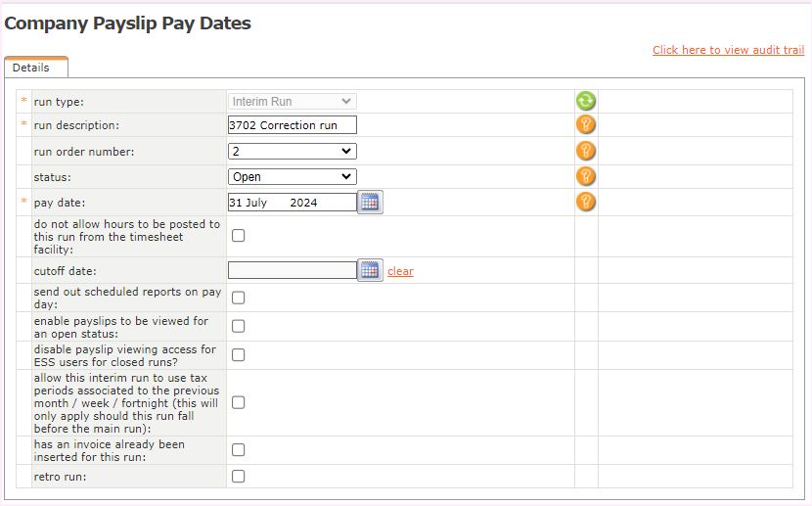Click the help bulb next to run description
The image size is (812, 506).
click(585, 124)
